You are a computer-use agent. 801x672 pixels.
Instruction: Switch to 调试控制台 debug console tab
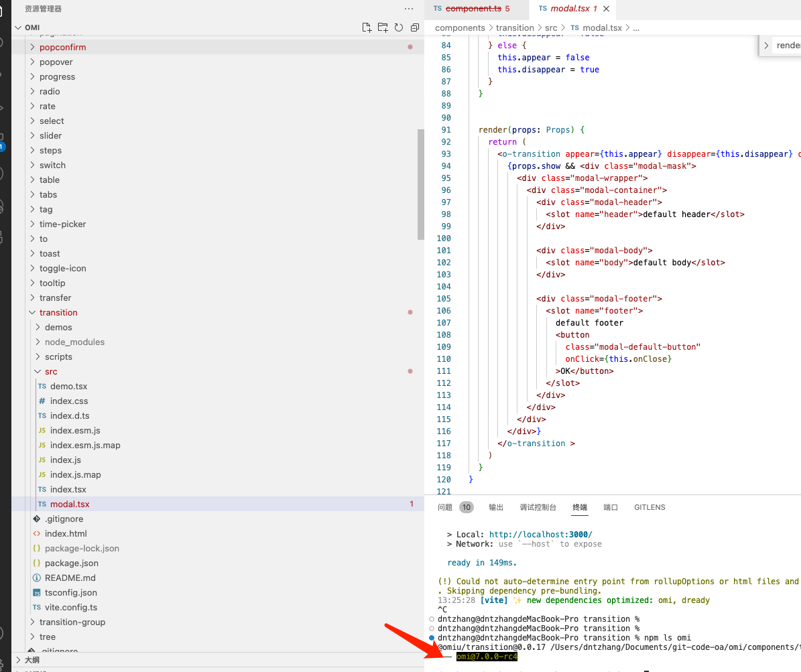coord(538,507)
